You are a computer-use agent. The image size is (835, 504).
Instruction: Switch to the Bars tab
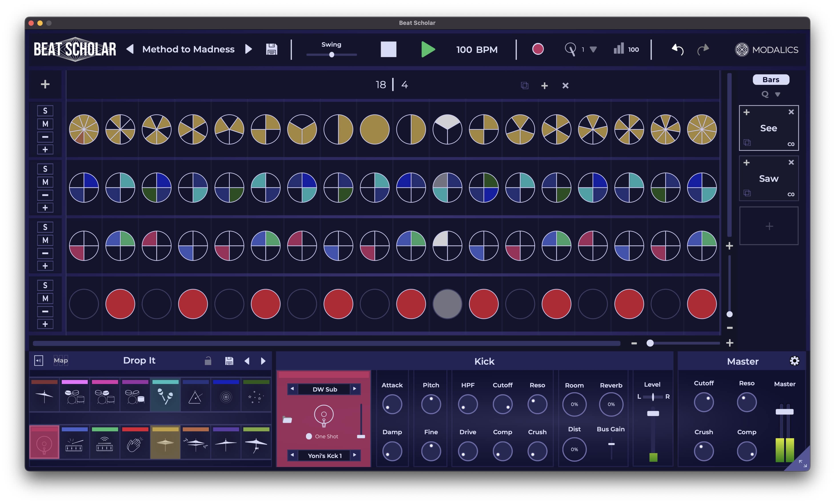pos(771,80)
